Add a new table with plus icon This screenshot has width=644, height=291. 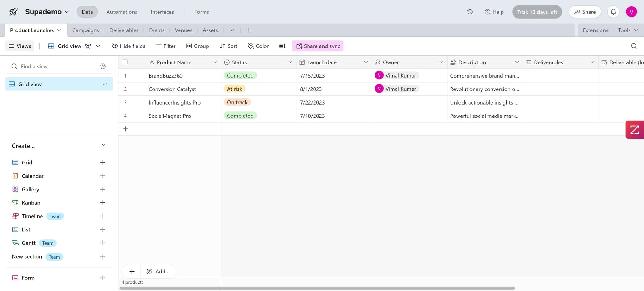(249, 30)
